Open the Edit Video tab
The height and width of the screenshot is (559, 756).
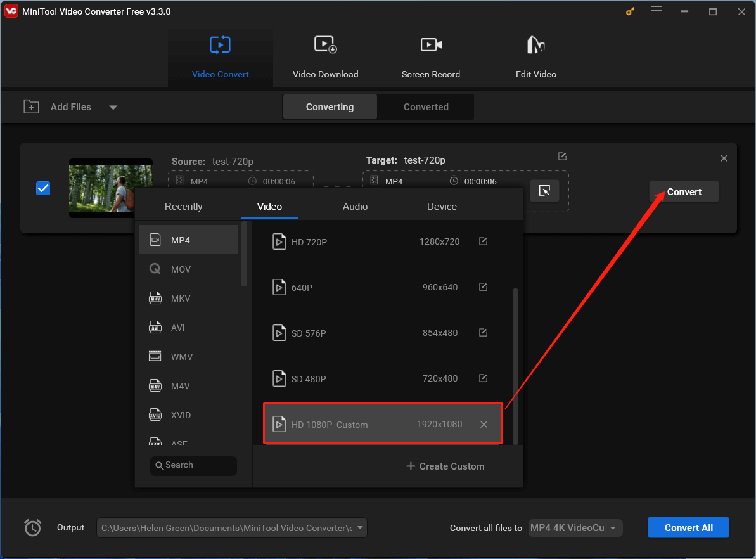click(535, 58)
